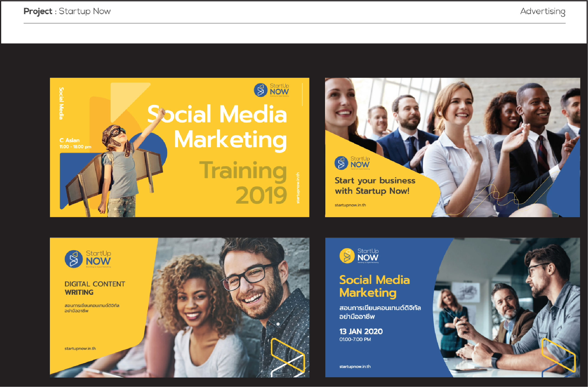Click the 'Training 2019' text on the yellow banner

click(243, 183)
